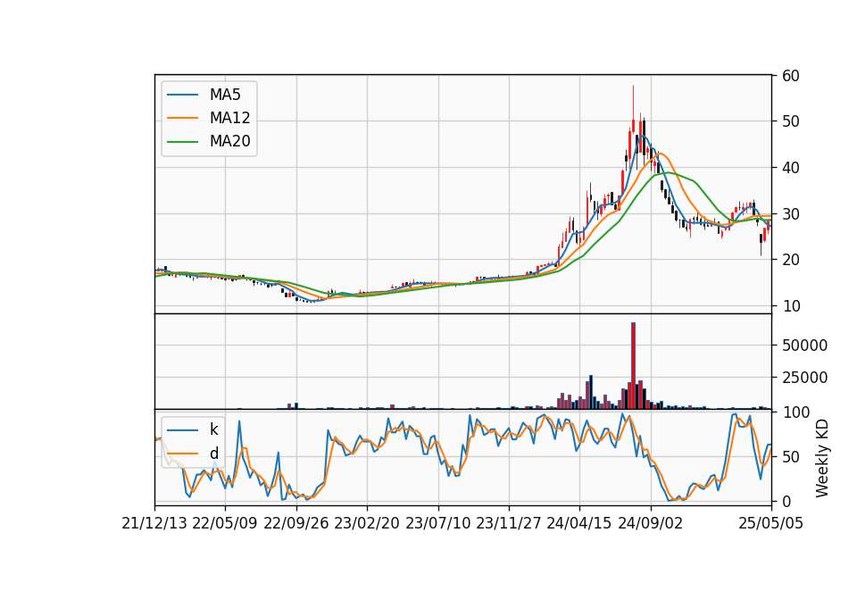This screenshot has width=857, height=616.
Task: Click the 60 price axis label
Action: (x=790, y=75)
